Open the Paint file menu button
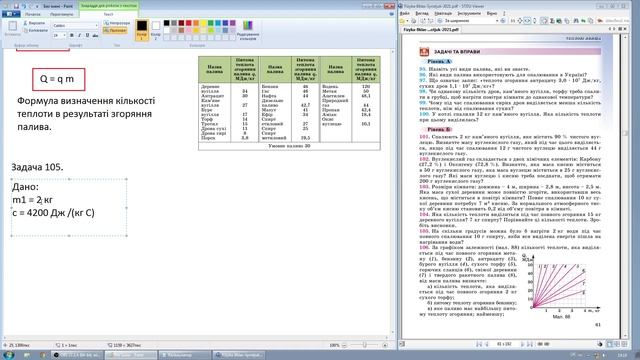Image resolution: width=640 pixels, height=360 pixels. 11,14
